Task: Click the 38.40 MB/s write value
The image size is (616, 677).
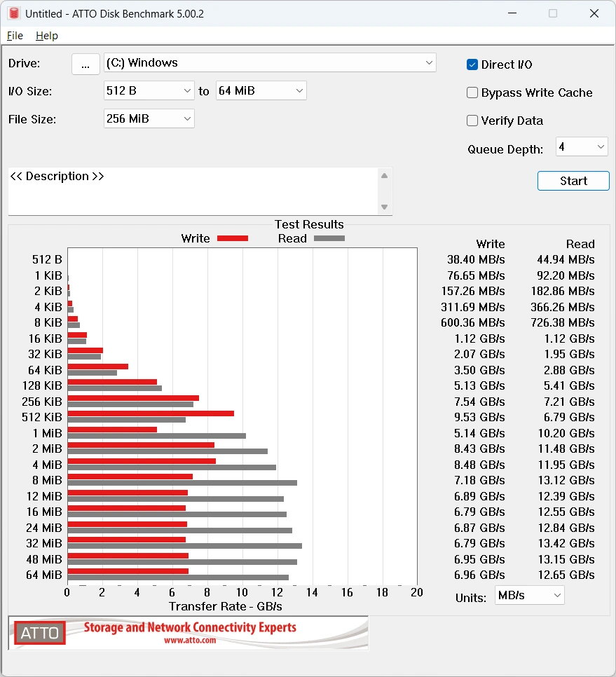Action: click(x=476, y=259)
